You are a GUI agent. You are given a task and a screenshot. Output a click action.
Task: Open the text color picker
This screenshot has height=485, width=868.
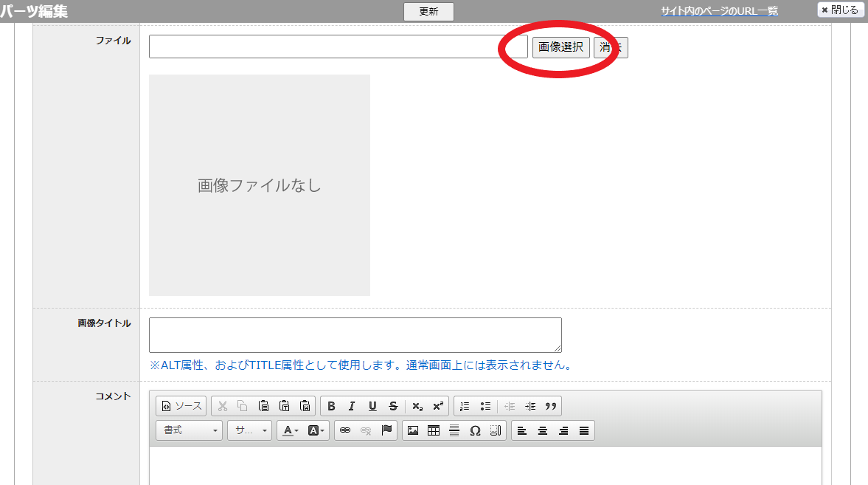click(x=291, y=430)
